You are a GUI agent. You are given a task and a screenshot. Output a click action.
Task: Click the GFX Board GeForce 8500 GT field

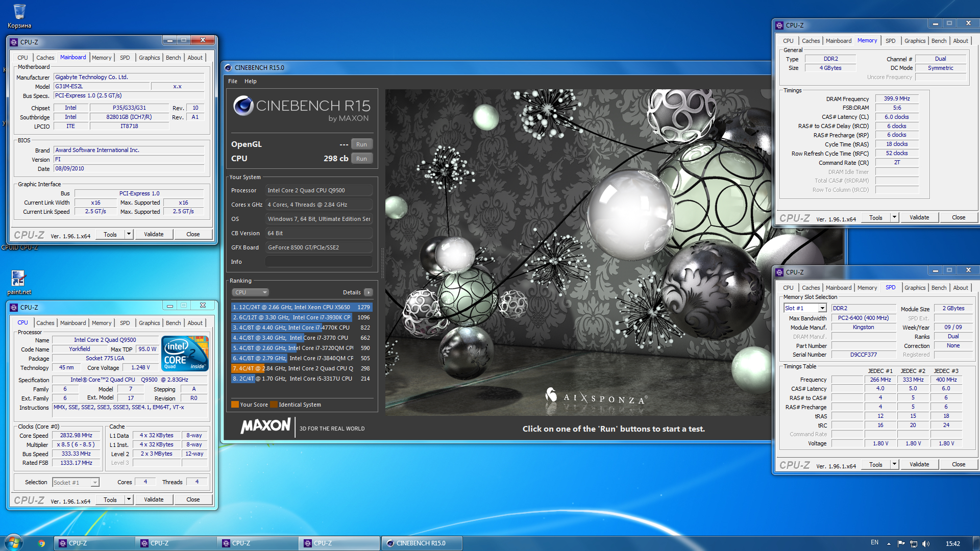[x=318, y=247]
